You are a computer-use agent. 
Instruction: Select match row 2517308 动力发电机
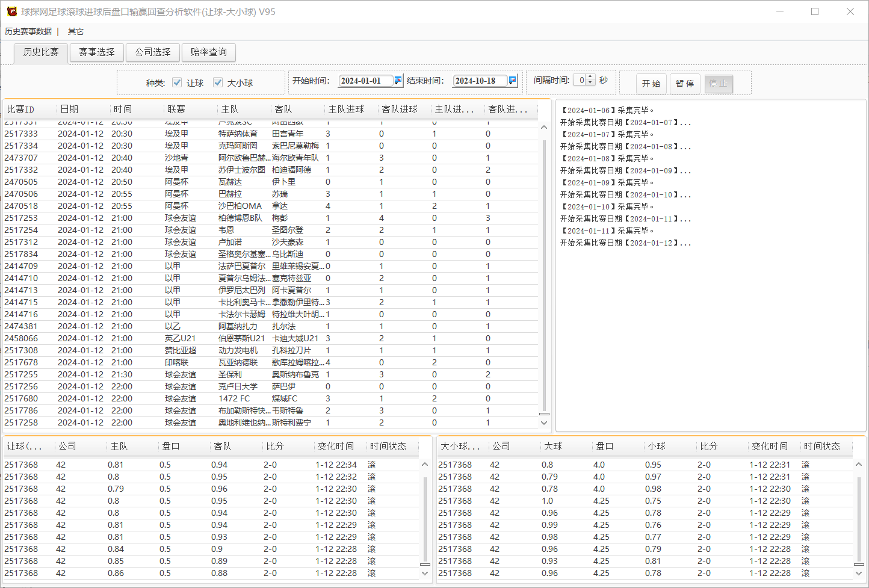point(271,350)
